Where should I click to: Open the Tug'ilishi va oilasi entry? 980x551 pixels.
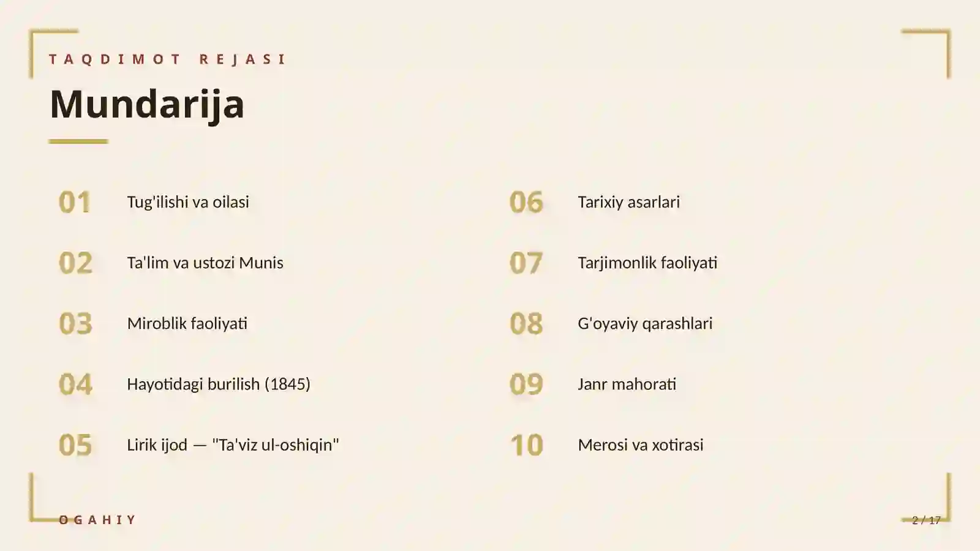(188, 202)
